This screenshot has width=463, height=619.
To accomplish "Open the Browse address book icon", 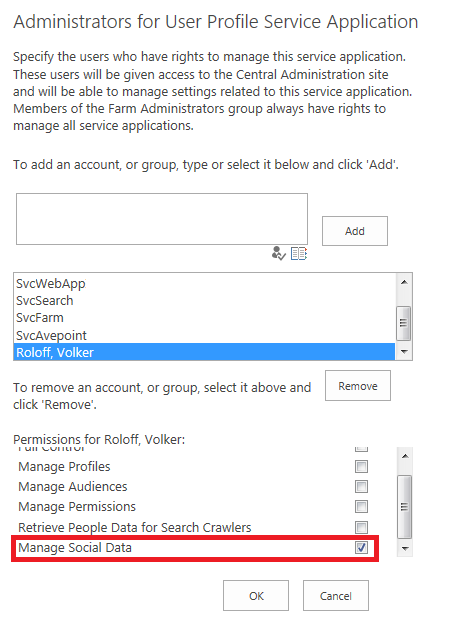I will 299,253.
